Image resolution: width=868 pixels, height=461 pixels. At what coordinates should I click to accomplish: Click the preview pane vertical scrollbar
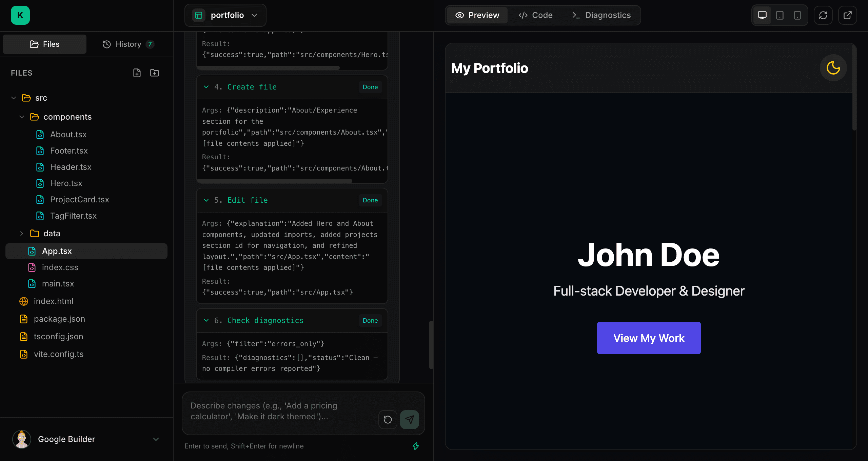[x=854, y=88]
